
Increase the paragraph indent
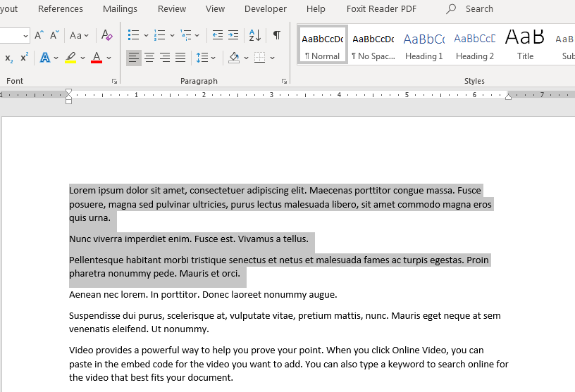[233, 35]
